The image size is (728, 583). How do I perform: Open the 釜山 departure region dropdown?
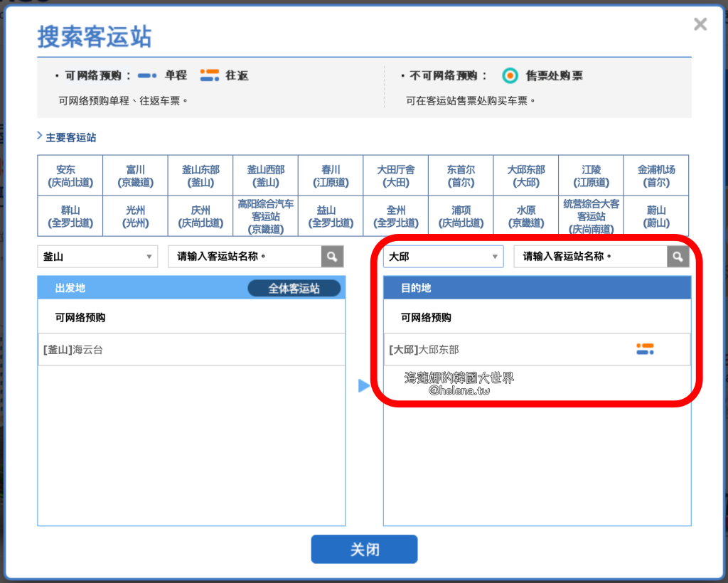97,256
